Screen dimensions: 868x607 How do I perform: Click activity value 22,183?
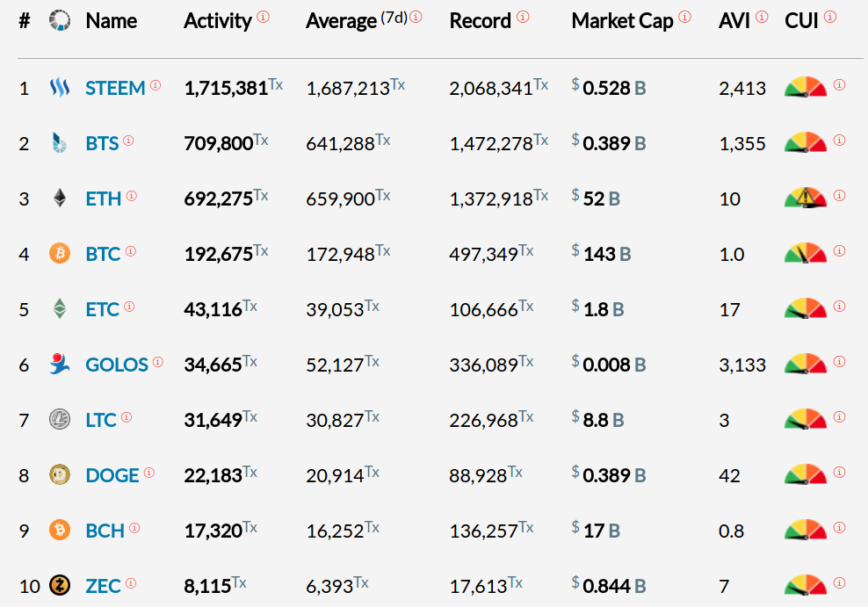click(x=213, y=475)
